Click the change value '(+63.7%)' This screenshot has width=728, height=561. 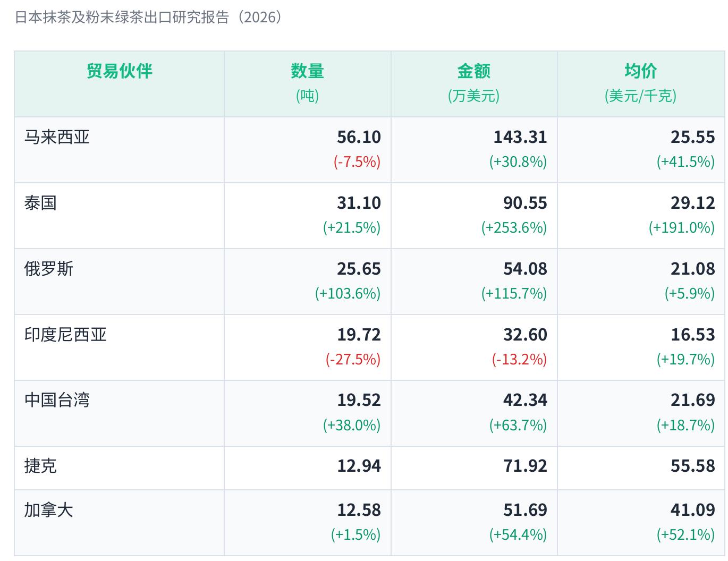coord(518,425)
